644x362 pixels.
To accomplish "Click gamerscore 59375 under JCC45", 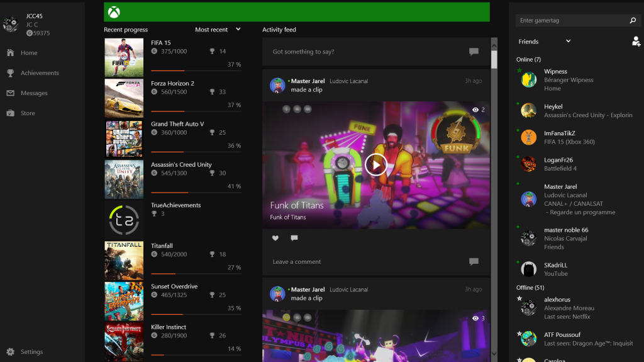I will tap(38, 33).
